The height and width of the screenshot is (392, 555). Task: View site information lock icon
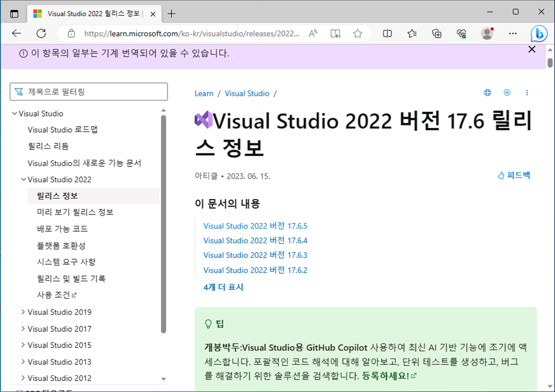click(x=72, y=33)
